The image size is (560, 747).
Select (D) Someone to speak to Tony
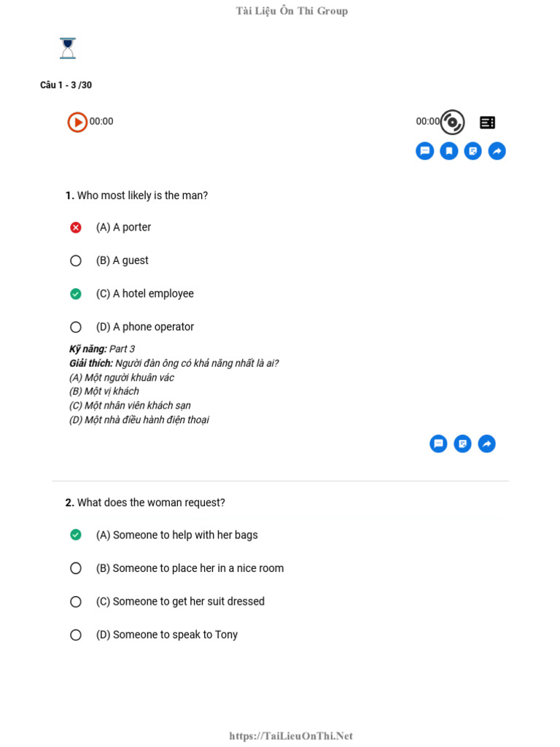click(x=76, y=635)
